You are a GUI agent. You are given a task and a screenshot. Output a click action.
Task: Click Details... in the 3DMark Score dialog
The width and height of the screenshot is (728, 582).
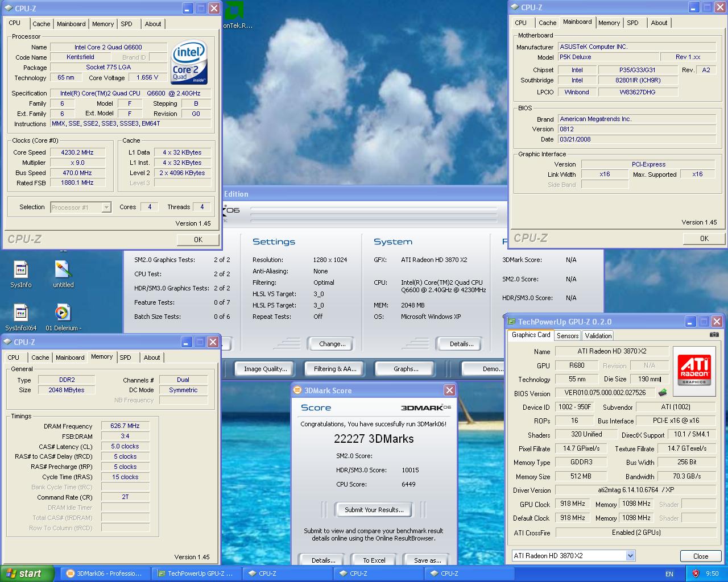[323, 560]
